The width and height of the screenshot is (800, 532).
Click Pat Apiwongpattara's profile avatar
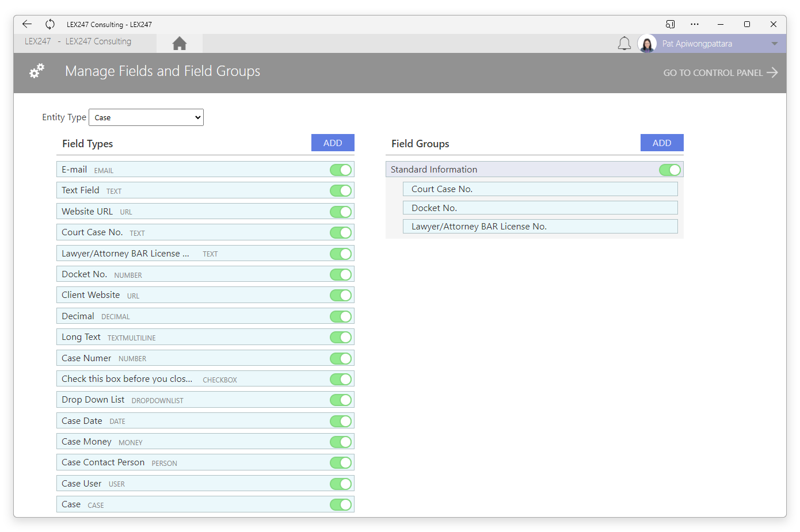[647, 44]
